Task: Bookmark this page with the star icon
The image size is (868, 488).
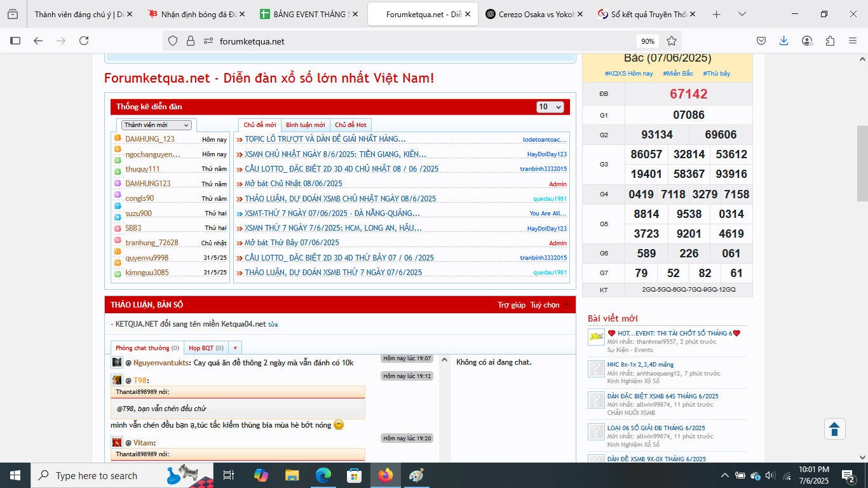Action: point(672,41)
